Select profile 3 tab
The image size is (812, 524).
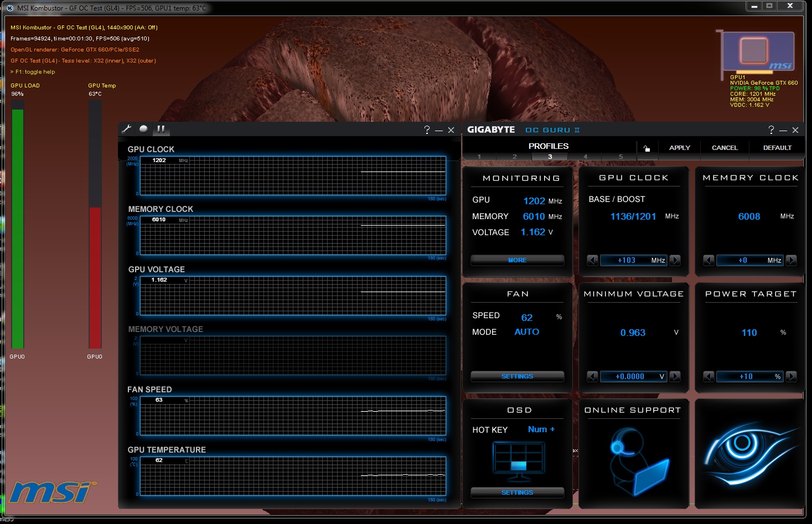pos(550,157)
